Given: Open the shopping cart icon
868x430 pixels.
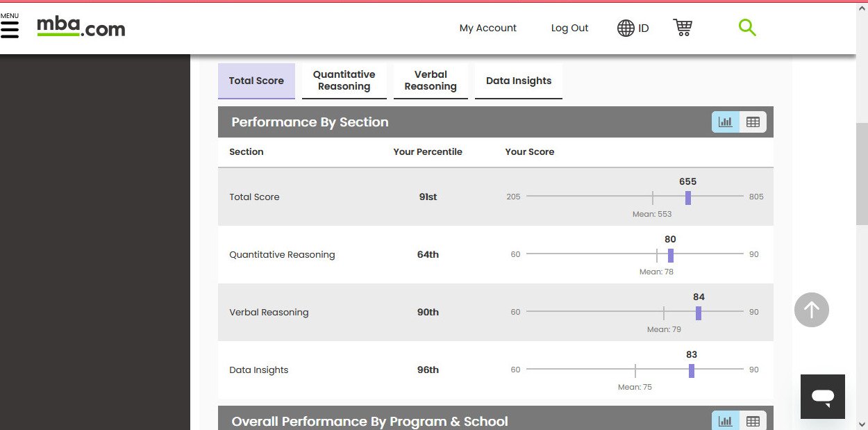Looking at the screenshot, I should 683,28.
